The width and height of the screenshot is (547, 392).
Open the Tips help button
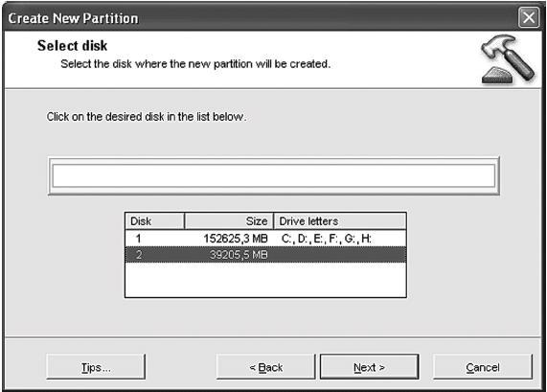tap(96, 367)
